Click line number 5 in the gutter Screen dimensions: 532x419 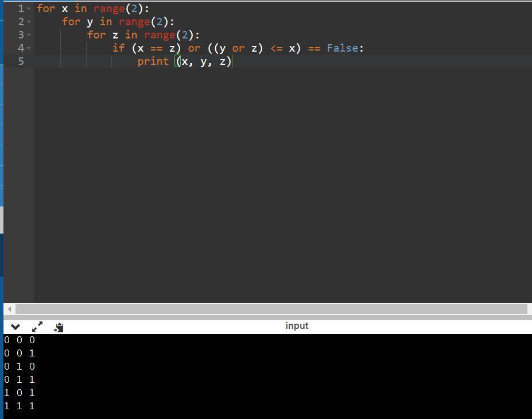click(x=21, y=61)
